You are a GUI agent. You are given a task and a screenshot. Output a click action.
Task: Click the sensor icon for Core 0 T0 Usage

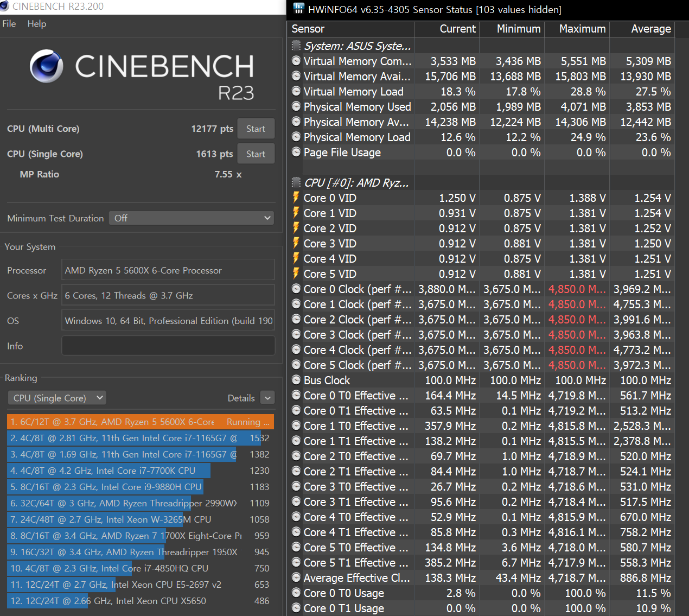(296, 593)
